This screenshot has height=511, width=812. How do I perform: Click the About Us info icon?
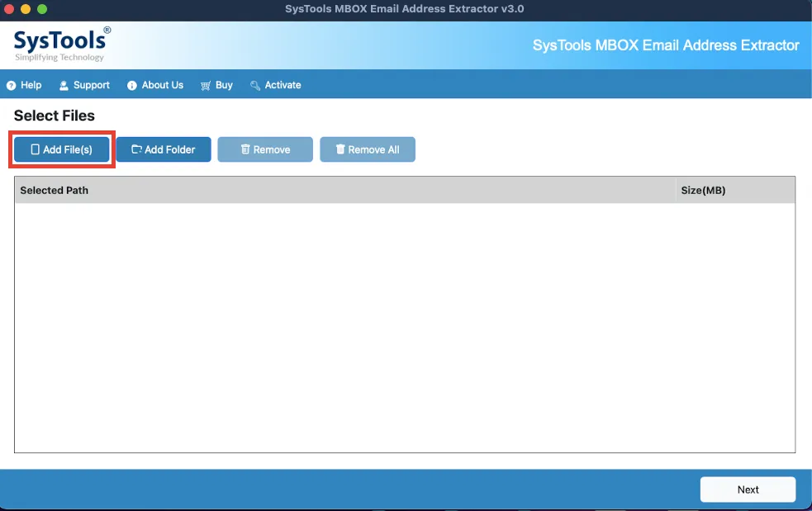click(132, 85)
